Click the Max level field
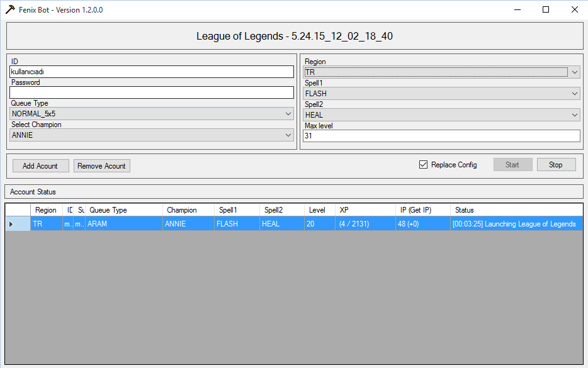This screenshot has width=588, height=368. [x=441, y=136]
